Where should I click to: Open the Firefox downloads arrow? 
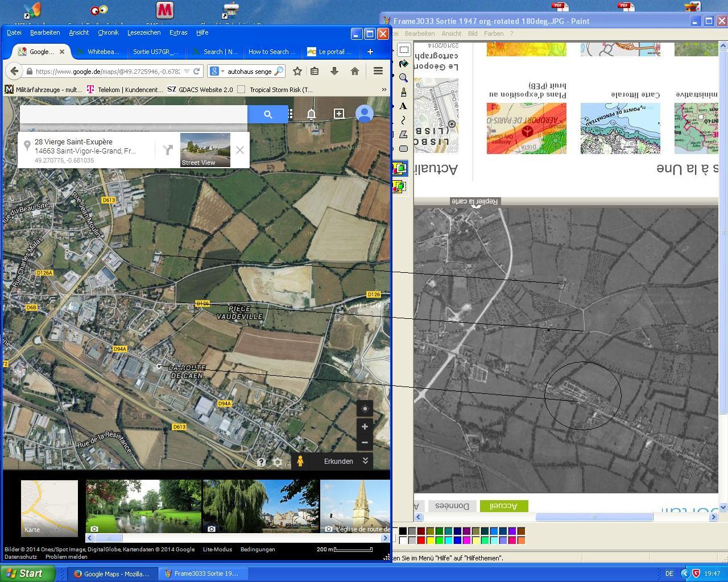[334, 71]
